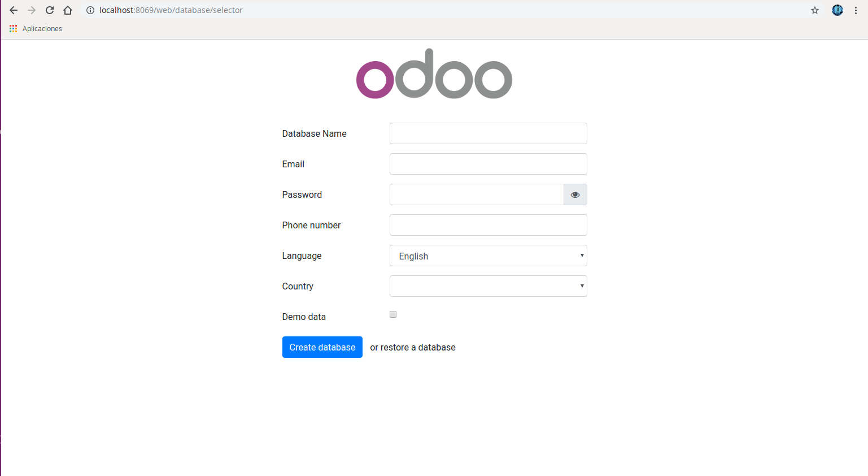The width and height of the screenshot is (868, 476).
Task: Expand the Language dropdown
Action: (x=488, y=256)
